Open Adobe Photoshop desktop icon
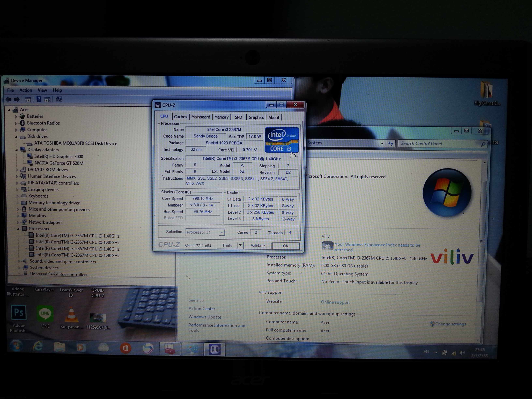Screen dimensions: 532x399 (x=19, y=313)
